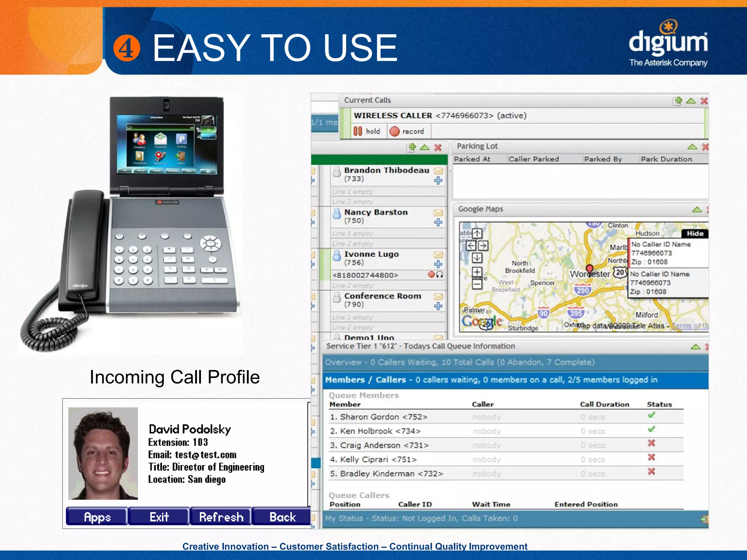Select the Overview queue section bar

coord(515,362)
